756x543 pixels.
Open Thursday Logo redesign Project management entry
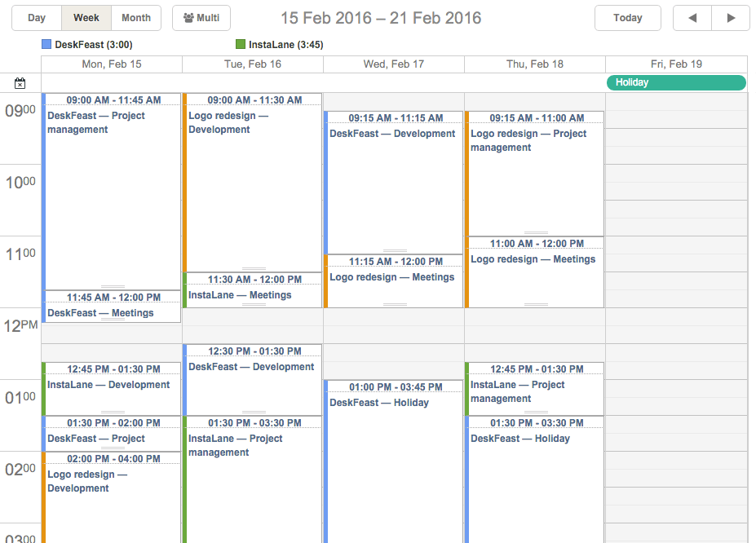pyautogui.click(x=535, y=174)
